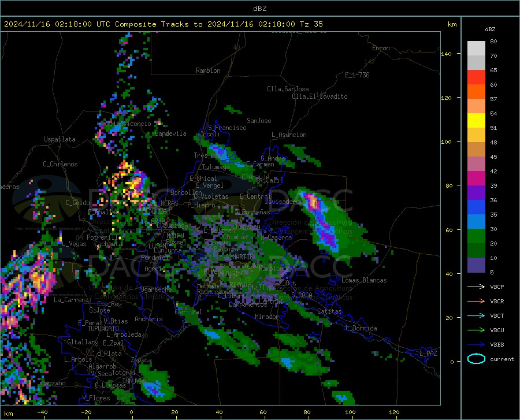This screenshot has height=420, width=520.
Task: Click the cyan VBCT arrow in legend
Action: pos(476,315)
